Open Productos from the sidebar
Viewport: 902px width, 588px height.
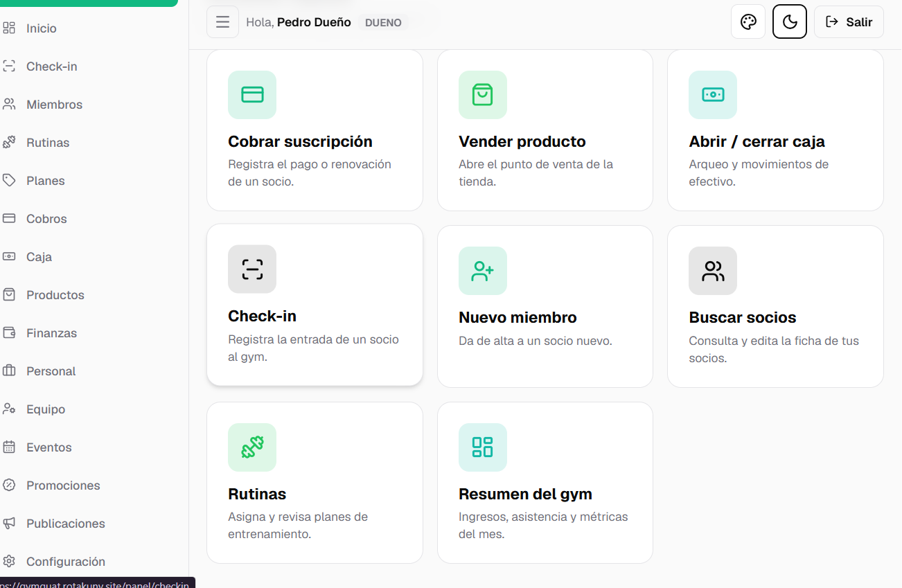tap(55, 295)
